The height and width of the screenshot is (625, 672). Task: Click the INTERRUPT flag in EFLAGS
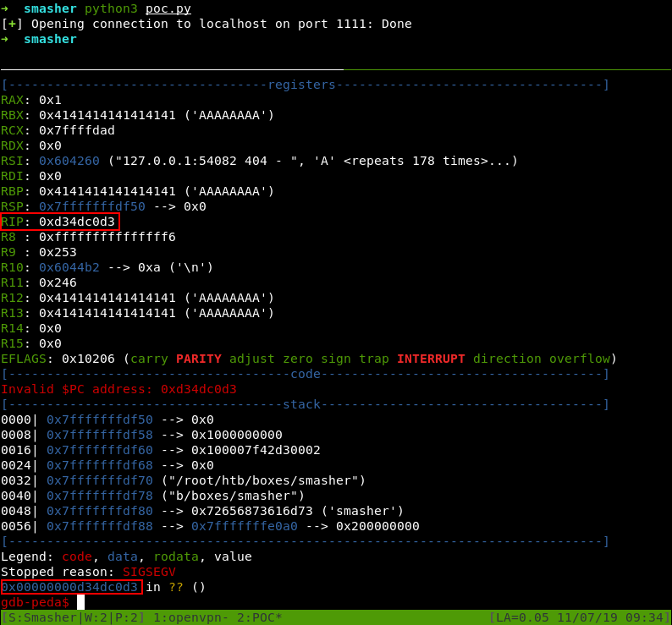click(431, 359)
